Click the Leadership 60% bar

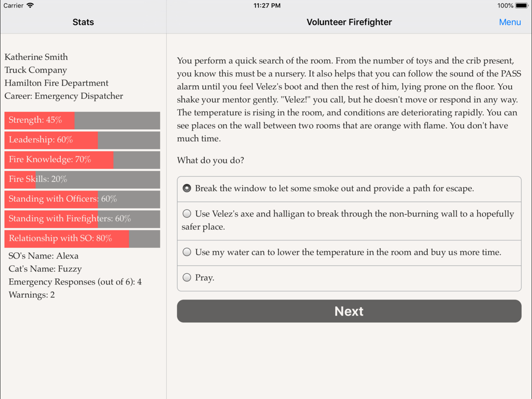pos(82,140)
